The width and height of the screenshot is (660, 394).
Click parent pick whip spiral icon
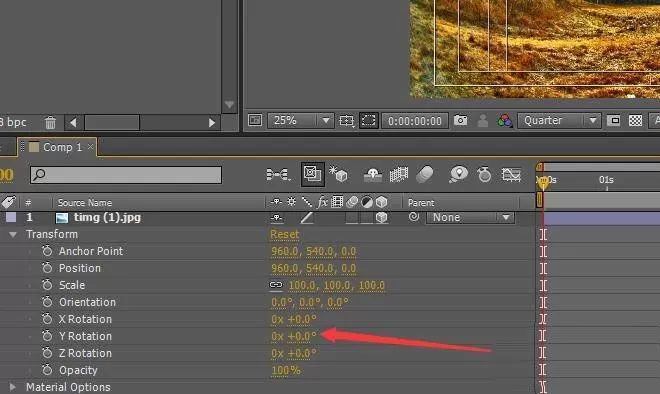coord(414,217)
